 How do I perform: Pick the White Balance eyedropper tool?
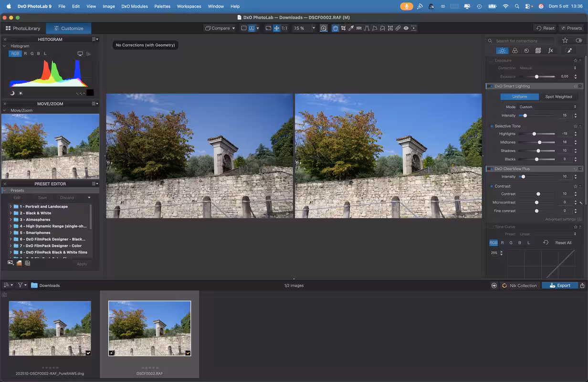coord(351,28)
